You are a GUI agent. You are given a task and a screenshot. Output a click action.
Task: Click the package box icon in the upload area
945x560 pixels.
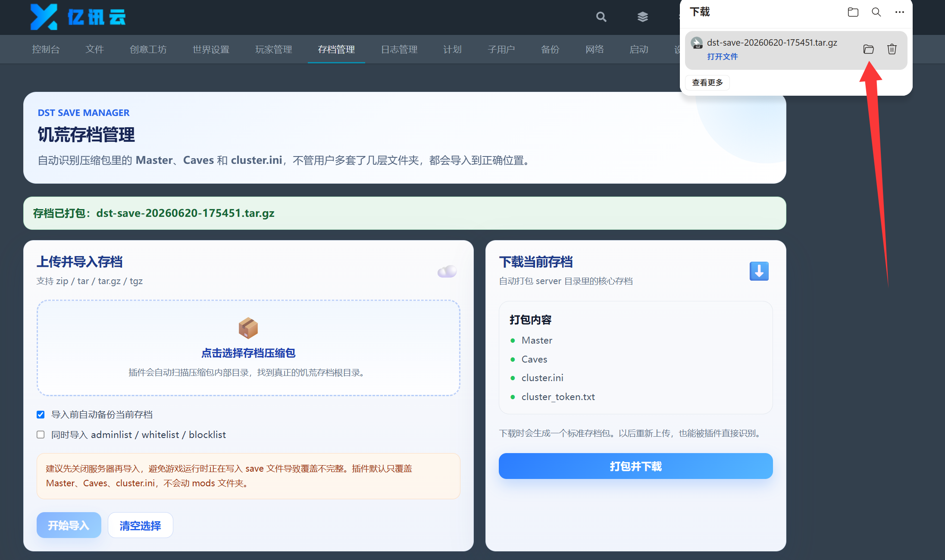[x=248, y=328]
